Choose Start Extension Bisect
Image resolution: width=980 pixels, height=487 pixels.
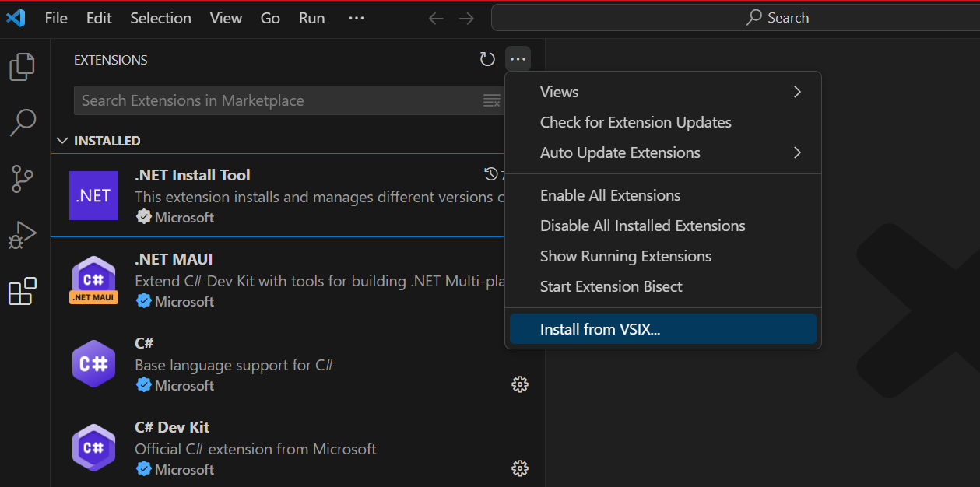point(663,286)
